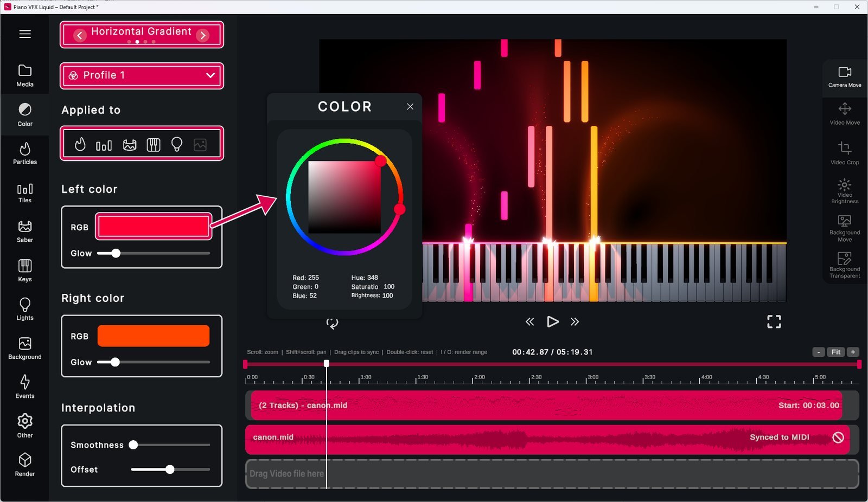Zoom out timeline with minus button
The image size is (868, 502).
click(819, 352)
